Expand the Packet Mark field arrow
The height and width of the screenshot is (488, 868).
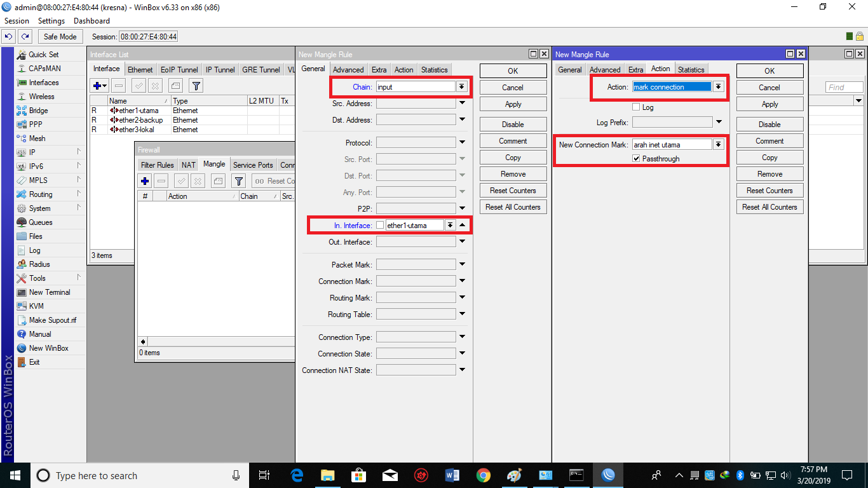click(x=462, y=264)
